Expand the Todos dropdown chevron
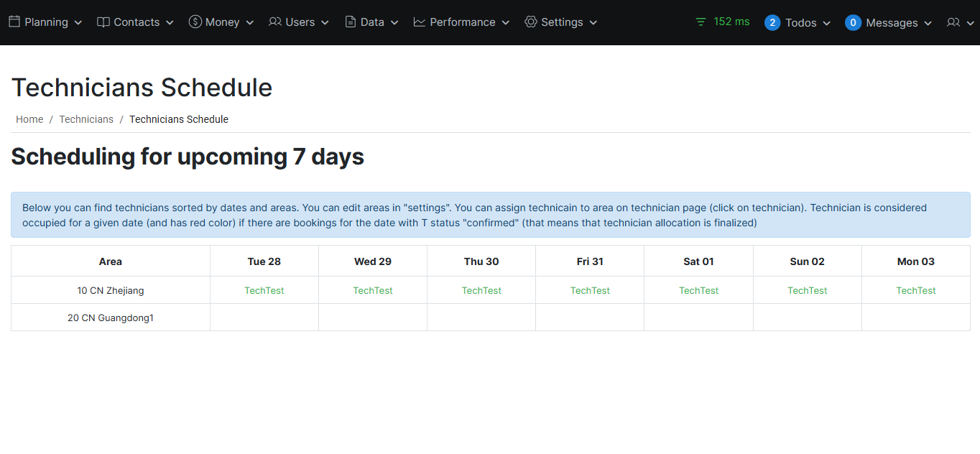The image size is (980, 454). point(826,24)
